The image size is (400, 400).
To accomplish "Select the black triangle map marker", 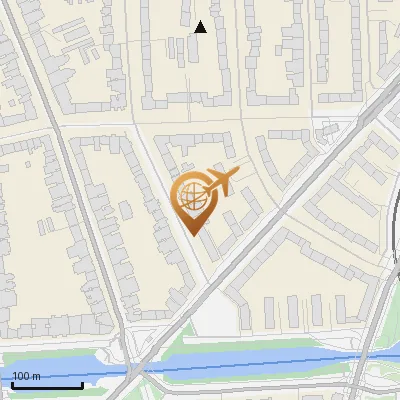I will (x=200, y=27).
